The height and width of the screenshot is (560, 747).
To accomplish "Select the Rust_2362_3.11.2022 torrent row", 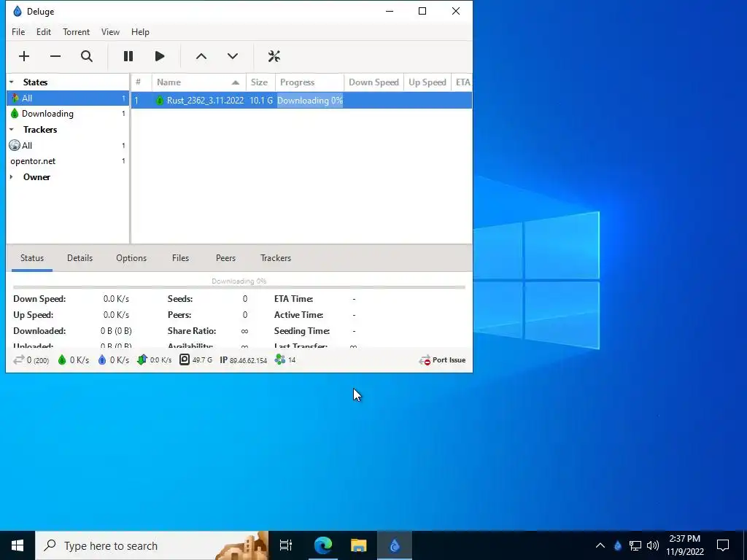I will (x=301, y=101).
